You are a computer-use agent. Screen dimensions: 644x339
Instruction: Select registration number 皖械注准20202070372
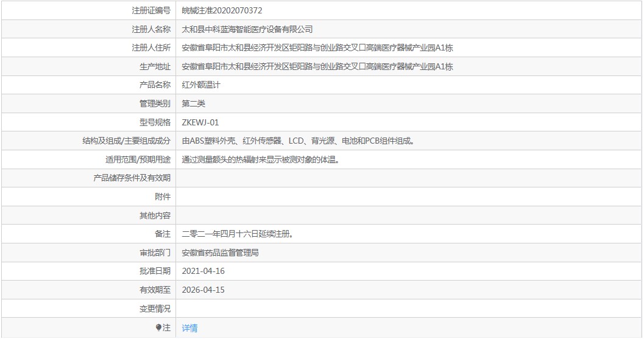pyautogui.click(x=222, y=11)
